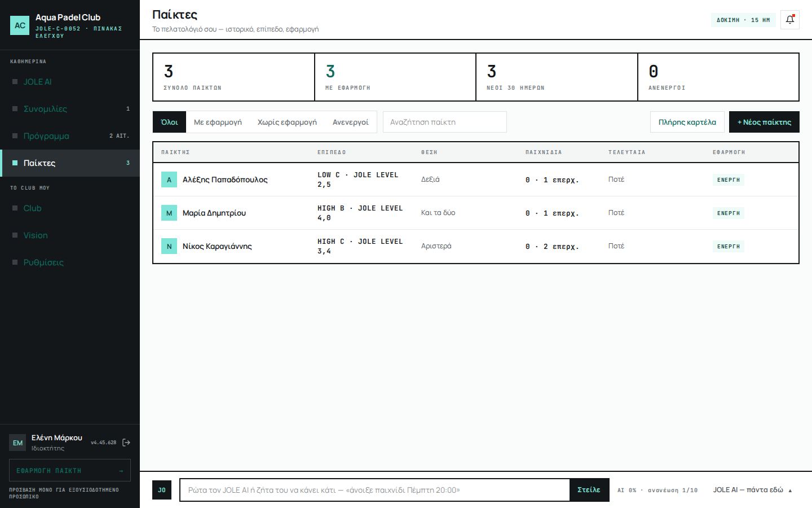This screenshot has width=812, height=508.
Task: Show the Ανενεργοί players filter
Action: point(350,122)
